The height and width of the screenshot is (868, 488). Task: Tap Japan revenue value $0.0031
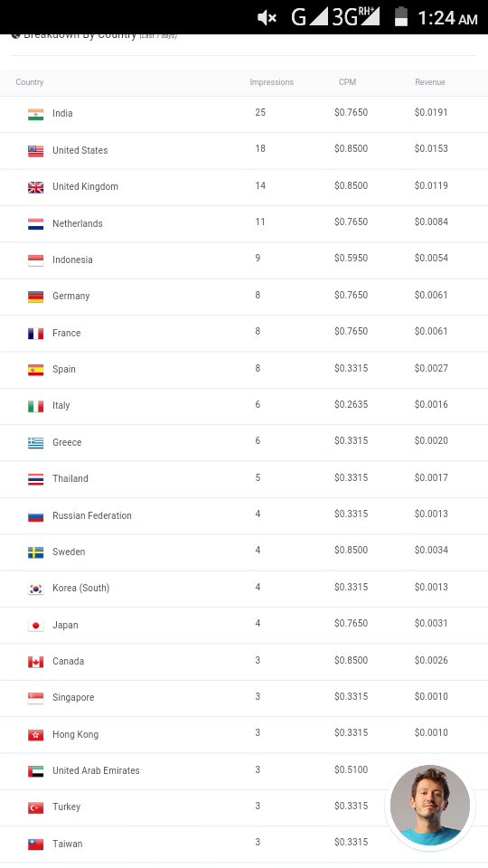(x=431, y=623)
